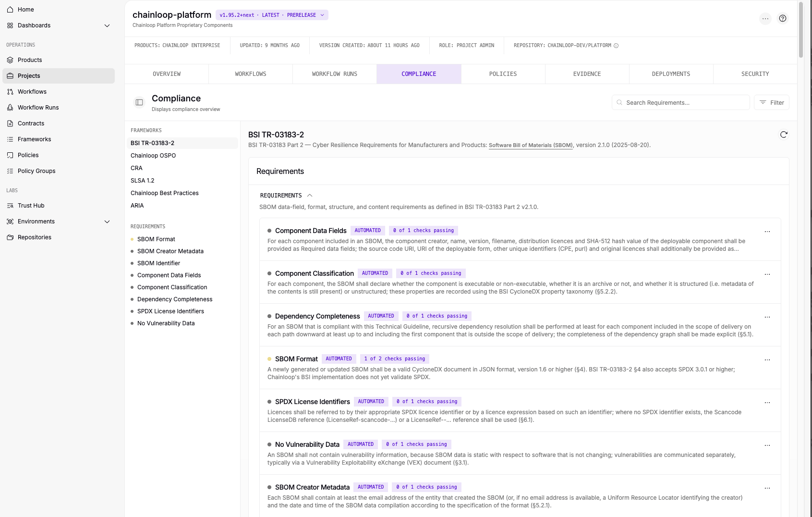Click the Projects icon in sidebar
The width and height of the screenshot is (812, 517).
(10, 76)
